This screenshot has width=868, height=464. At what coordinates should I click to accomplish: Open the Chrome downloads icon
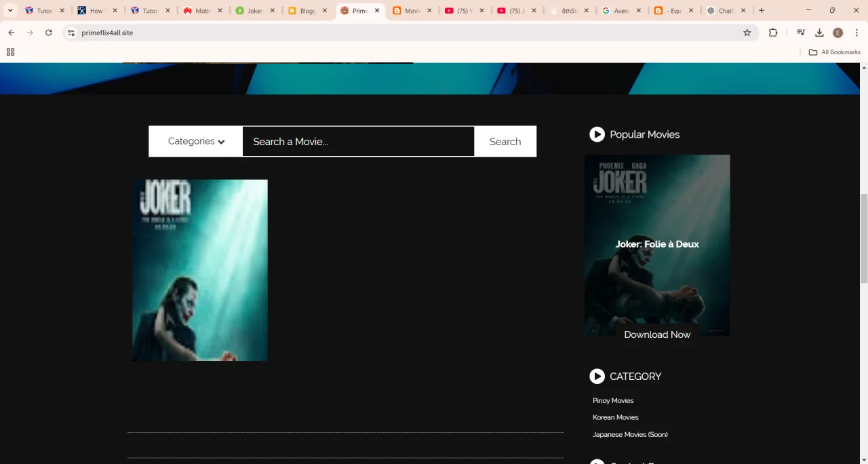819,33
